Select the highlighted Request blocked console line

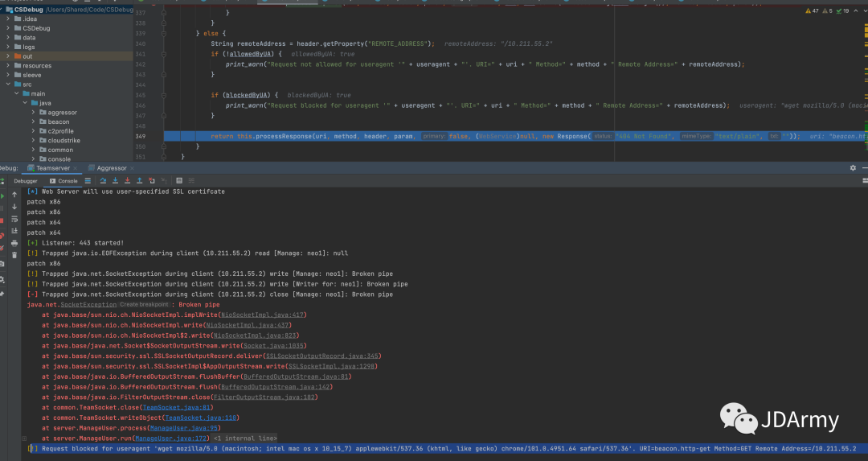448,449
